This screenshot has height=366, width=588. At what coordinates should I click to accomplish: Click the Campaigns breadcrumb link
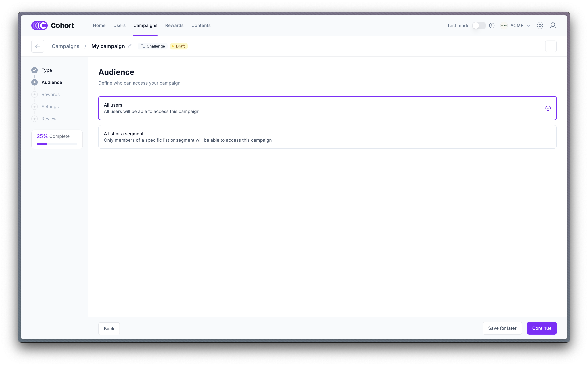(66, 46)
